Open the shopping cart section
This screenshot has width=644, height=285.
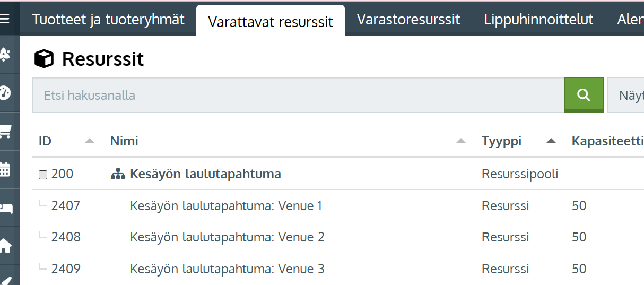tap(5, 131)
